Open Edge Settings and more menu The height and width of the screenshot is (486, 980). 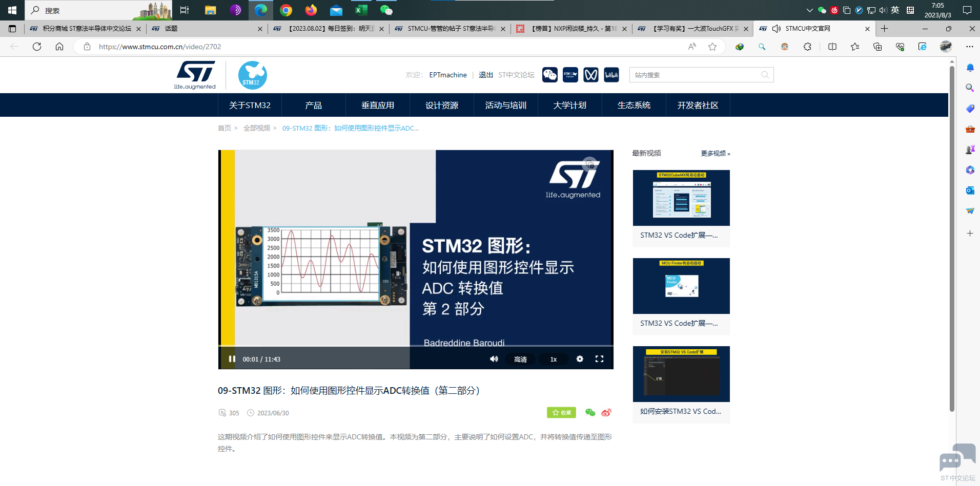click(x=970, y=47)
